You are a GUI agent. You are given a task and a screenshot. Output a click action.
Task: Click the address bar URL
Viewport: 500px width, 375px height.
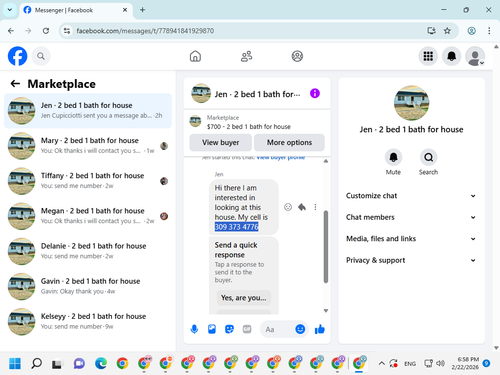tap(145, 31)
